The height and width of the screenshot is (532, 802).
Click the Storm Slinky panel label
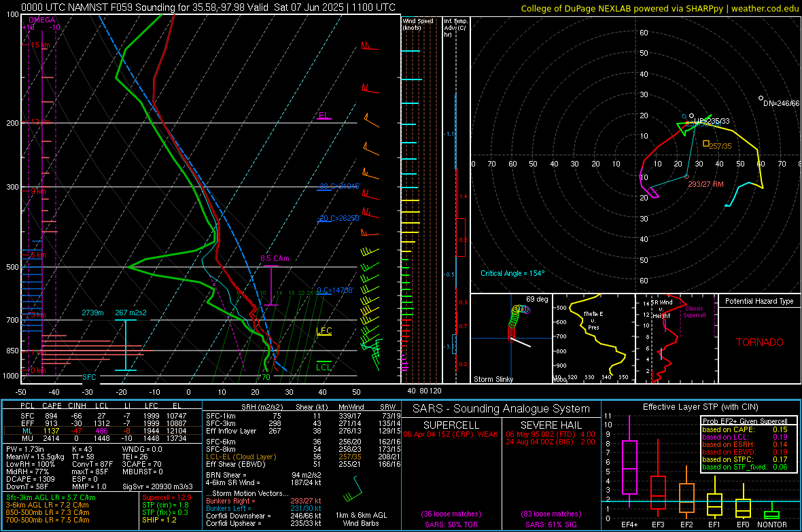pos(493,379)
